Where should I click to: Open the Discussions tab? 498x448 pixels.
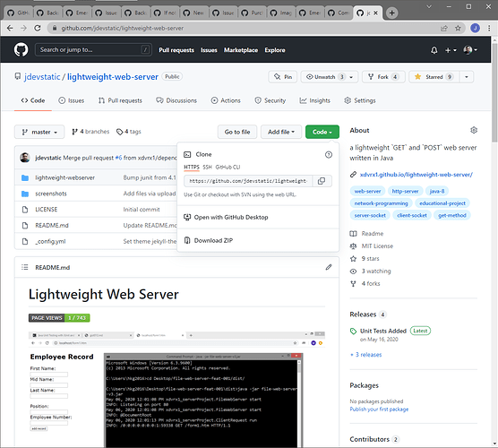pyautogui.click(x=176, y=100)
